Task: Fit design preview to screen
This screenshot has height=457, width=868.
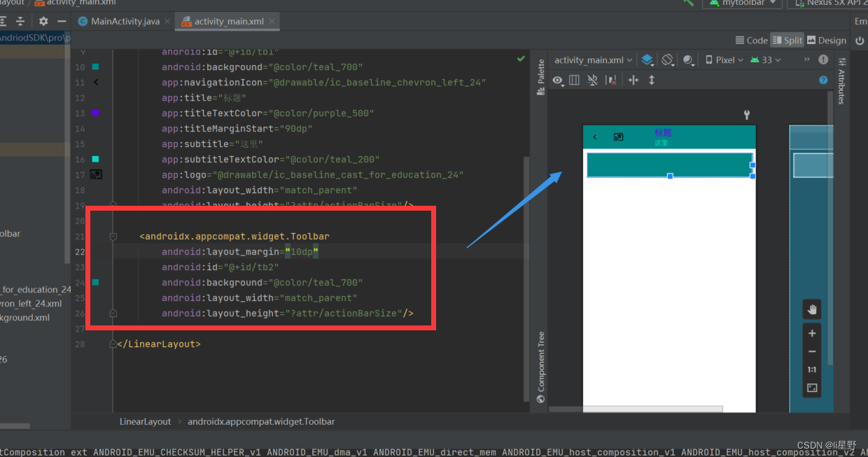Action: pyautogui.click(x=812, y=388)
